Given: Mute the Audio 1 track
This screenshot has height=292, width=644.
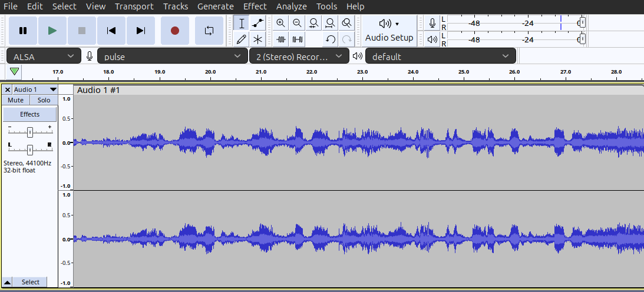Looking at the screenshot, I should (x=15, y=100).
